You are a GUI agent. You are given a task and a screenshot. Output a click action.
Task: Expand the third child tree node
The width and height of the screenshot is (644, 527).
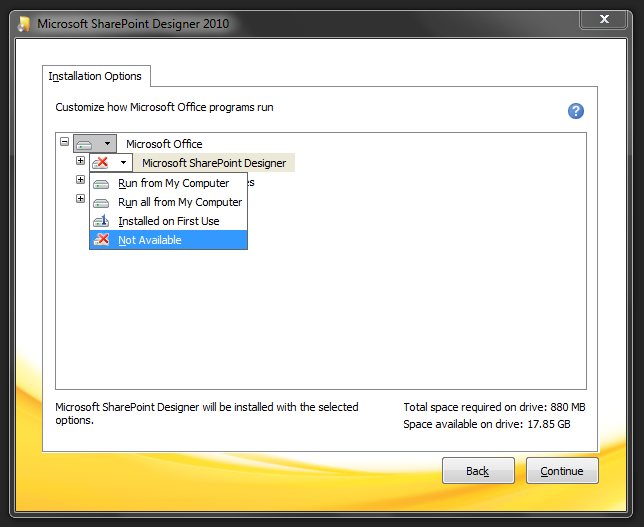click(80, 198)
